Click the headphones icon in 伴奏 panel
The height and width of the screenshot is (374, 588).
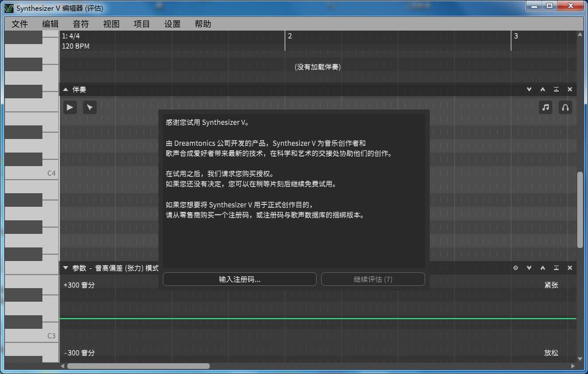(x=564, y=107)
